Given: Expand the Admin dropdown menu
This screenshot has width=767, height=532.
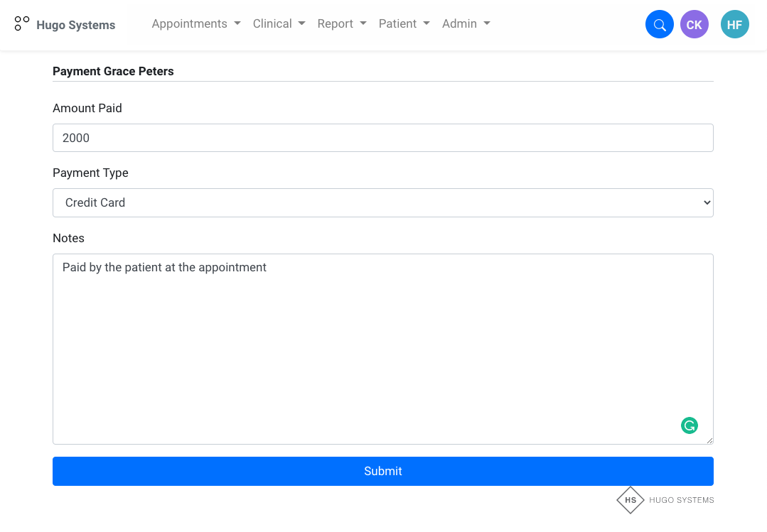Looking at the screenshot, I should (x=466, y=23).
